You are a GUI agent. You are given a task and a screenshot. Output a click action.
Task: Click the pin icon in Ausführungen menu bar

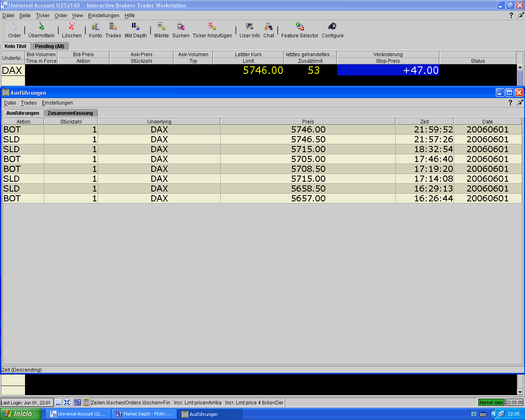click(520, 103)
